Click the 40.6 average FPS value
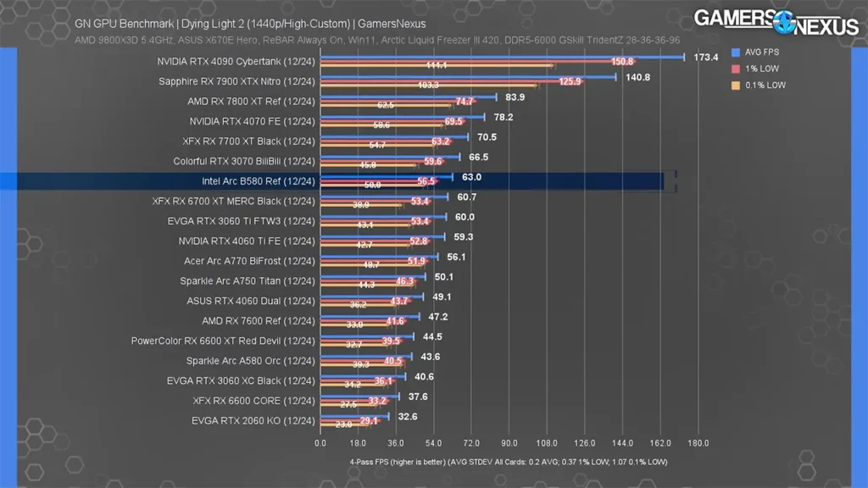The image size is (868, 488). [424, 376]
